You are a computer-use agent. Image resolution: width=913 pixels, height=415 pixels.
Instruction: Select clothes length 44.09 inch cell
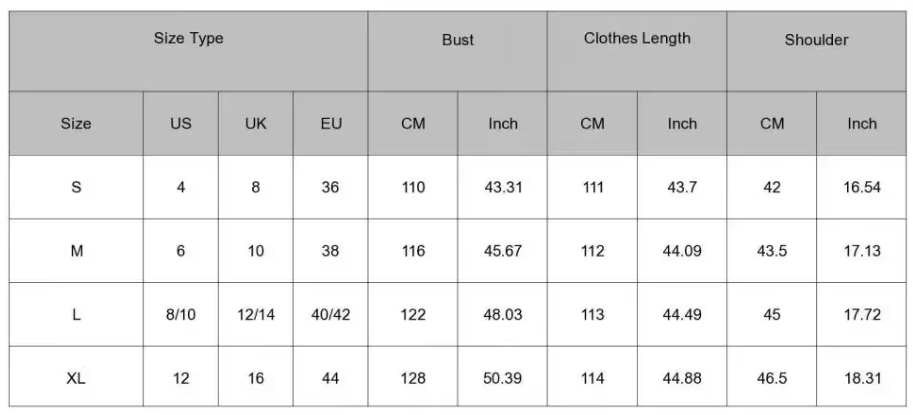point(682,251)
